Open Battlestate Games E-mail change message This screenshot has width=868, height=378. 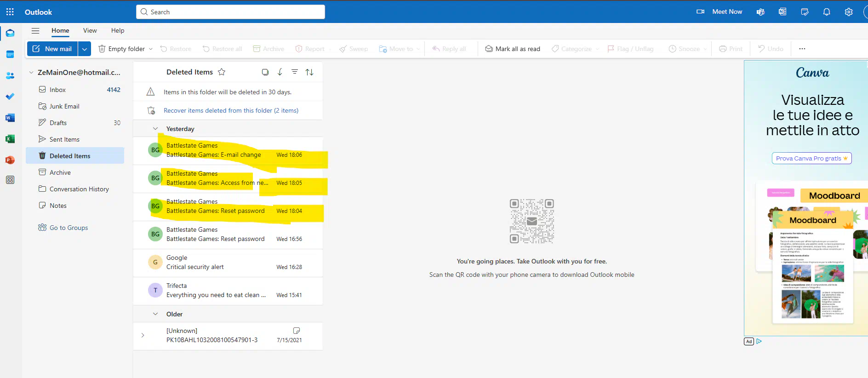pos(228,150)
